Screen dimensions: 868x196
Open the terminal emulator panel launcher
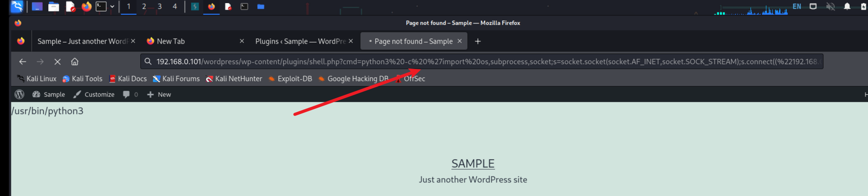coord(101,7)
